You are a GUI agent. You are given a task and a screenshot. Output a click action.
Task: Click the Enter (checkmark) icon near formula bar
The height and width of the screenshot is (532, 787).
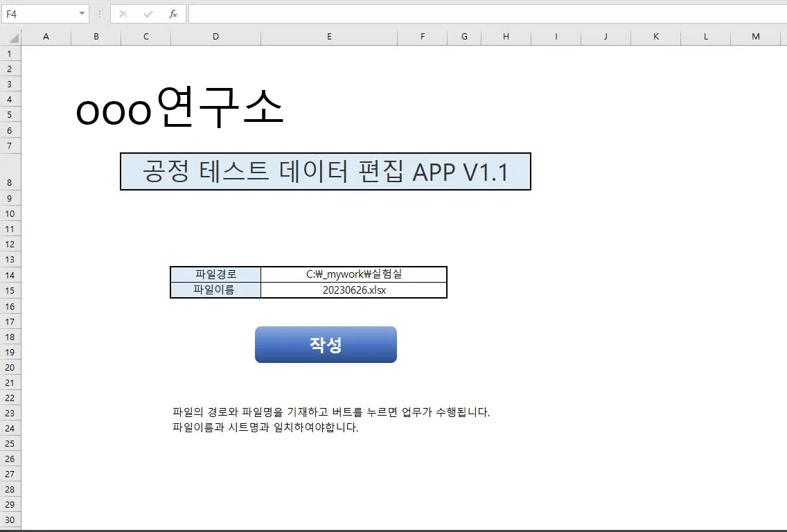pos(148,13)
